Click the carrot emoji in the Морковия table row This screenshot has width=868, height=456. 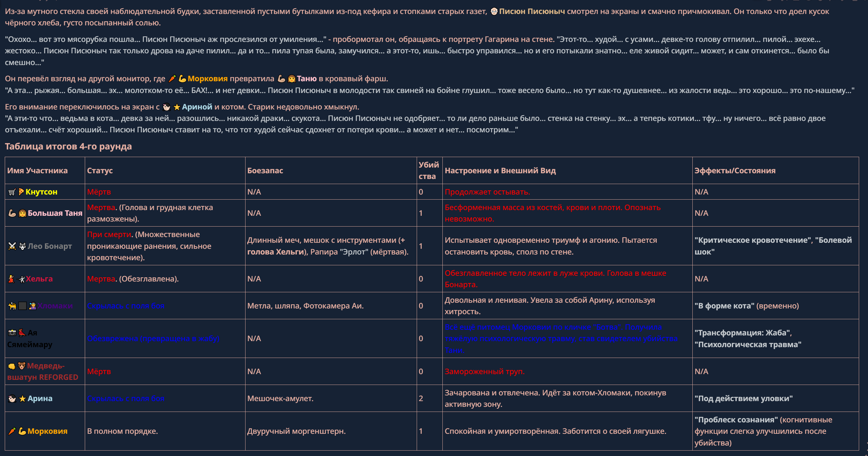click(12, 431)
